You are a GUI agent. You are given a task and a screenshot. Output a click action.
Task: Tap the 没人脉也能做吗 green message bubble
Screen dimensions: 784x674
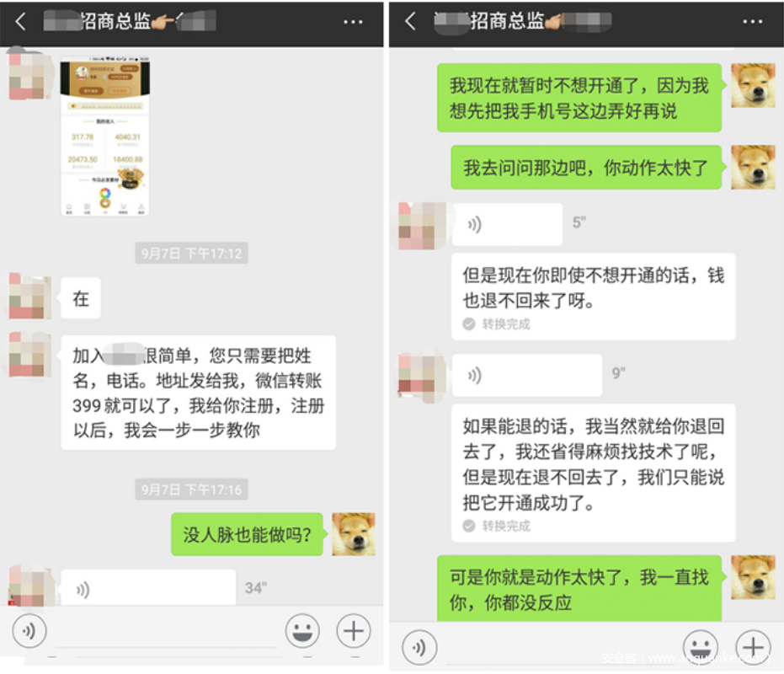click(247, 534)
